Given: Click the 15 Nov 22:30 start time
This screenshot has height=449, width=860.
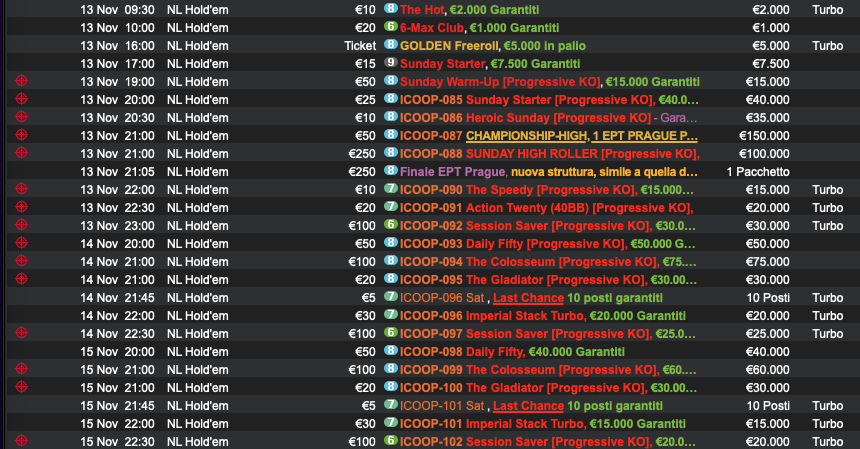Looking at the screenshot, I should [117, 442].
